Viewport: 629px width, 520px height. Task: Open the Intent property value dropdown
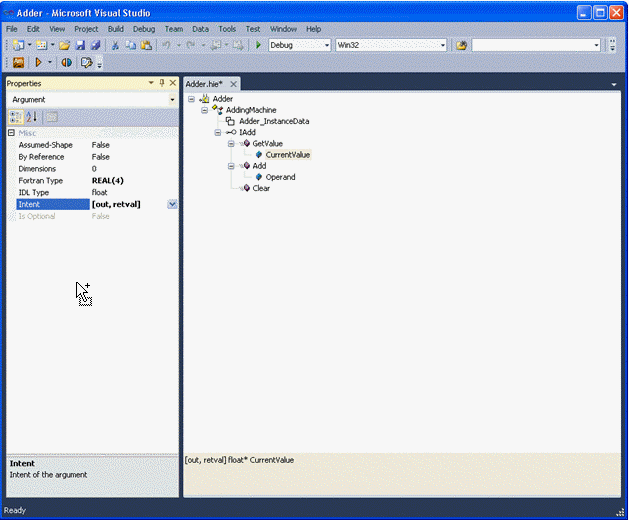pyautogui.click(x=172, y=204)
